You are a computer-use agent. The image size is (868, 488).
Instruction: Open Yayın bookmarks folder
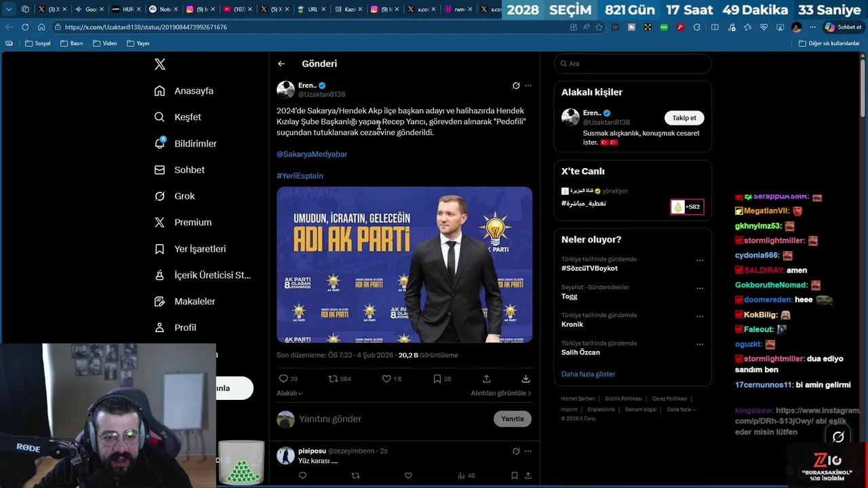[x=138, y=43]
